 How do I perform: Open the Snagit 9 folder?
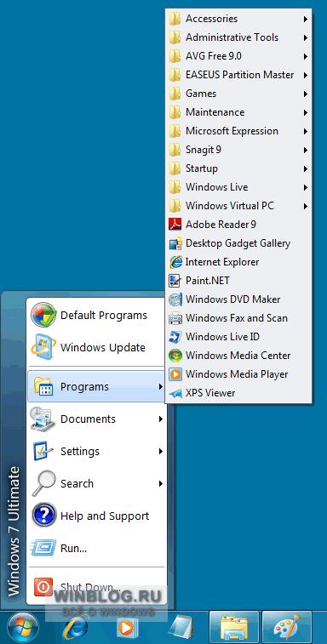[x=238, y=150]
